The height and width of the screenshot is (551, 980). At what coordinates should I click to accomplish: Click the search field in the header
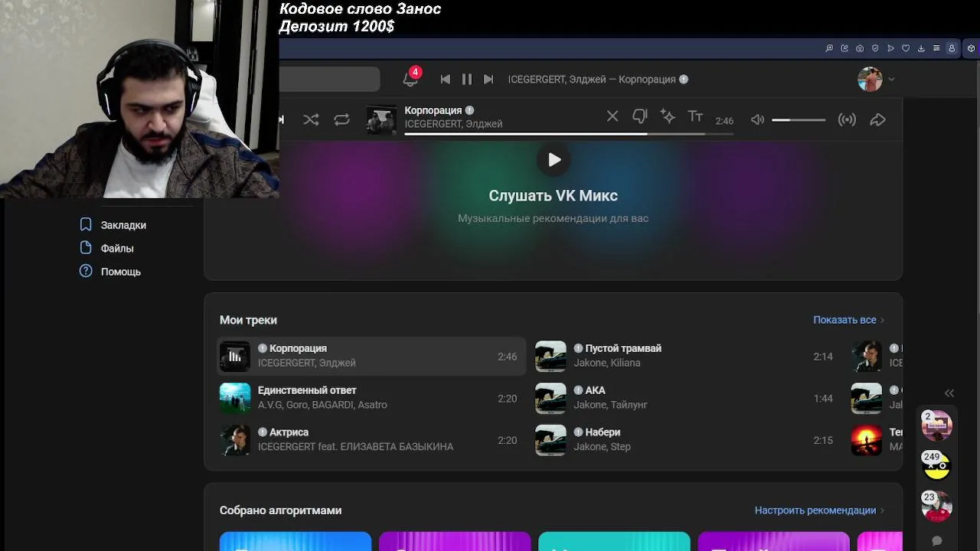pyautogui.click(x=330, y=79)
